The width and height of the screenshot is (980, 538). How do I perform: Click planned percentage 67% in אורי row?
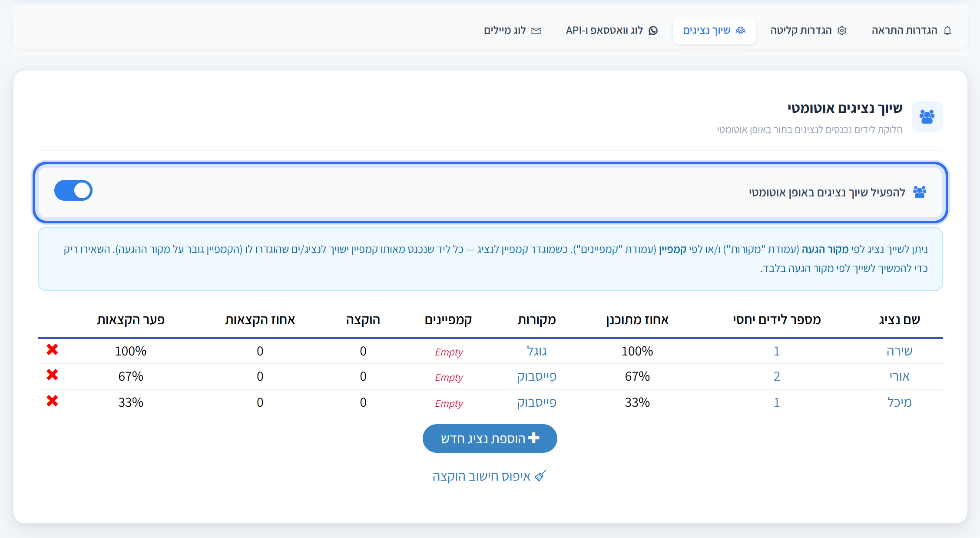point(637,376)
